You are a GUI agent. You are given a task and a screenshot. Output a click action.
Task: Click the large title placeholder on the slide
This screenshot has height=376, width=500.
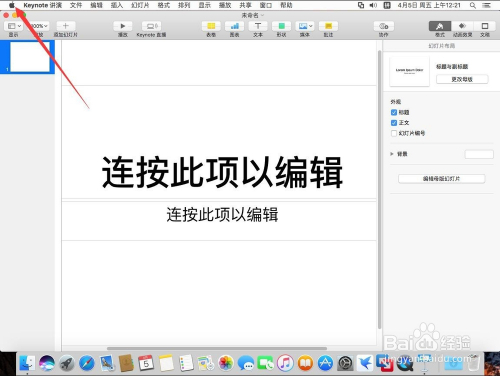point(222,173)
